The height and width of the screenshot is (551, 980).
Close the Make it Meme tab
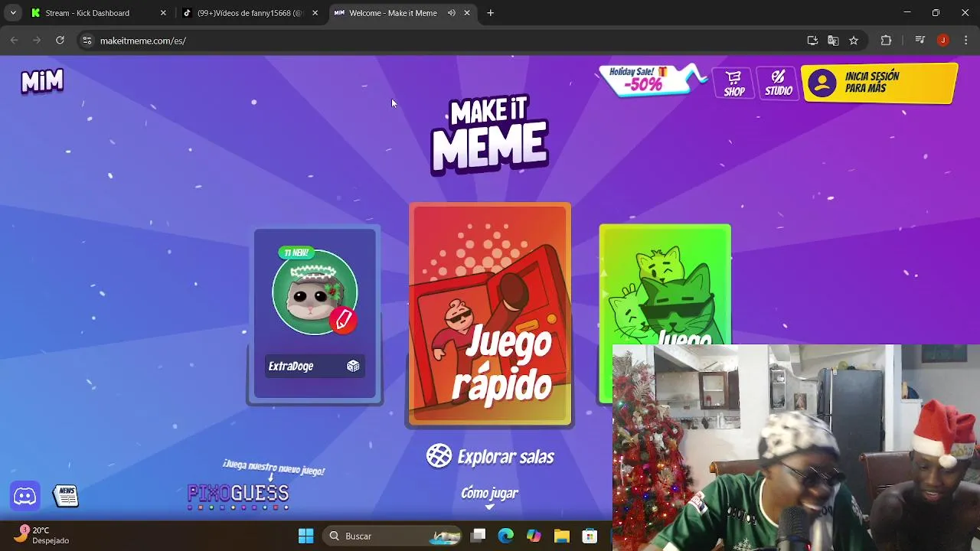click(x=467, y=13)
